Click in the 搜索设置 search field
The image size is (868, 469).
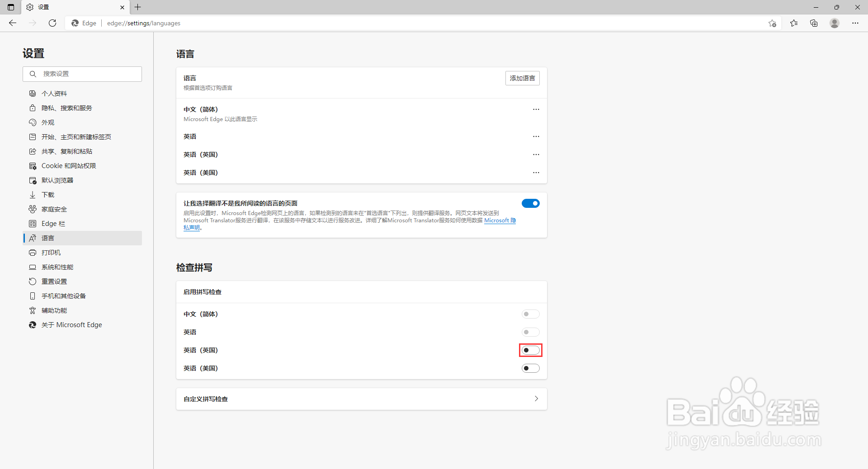pyautogui.click(x=82, y=74)
